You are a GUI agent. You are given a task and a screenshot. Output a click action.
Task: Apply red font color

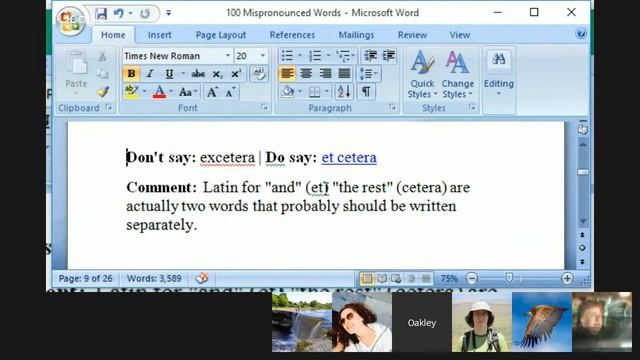coord(159,92)
